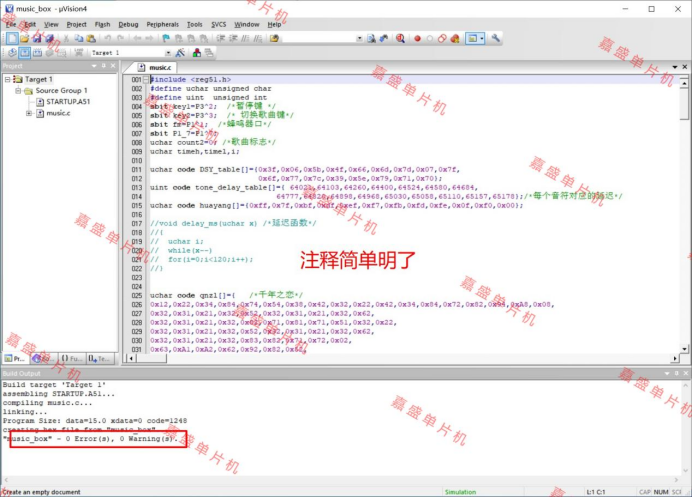692x498 pixels.
Task: Click the Manage Components colored blocks icon
Action: coord(197,53)
